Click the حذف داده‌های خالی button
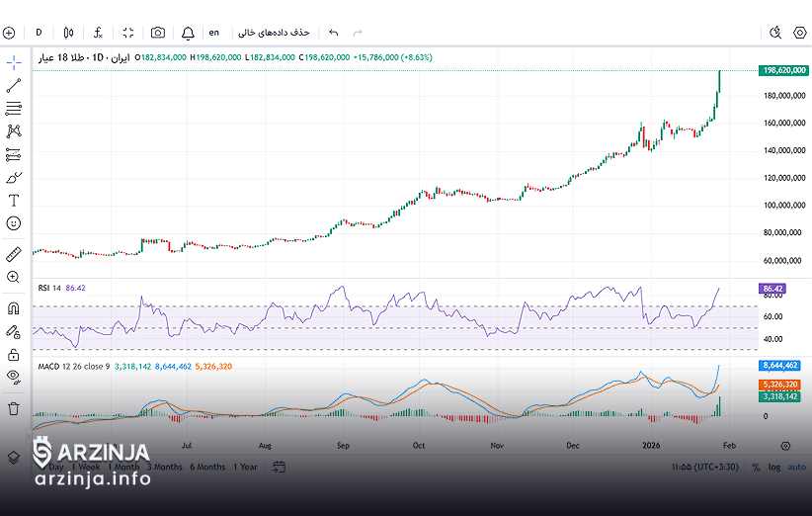Screen dimensions: 812x516 (274, 33)
